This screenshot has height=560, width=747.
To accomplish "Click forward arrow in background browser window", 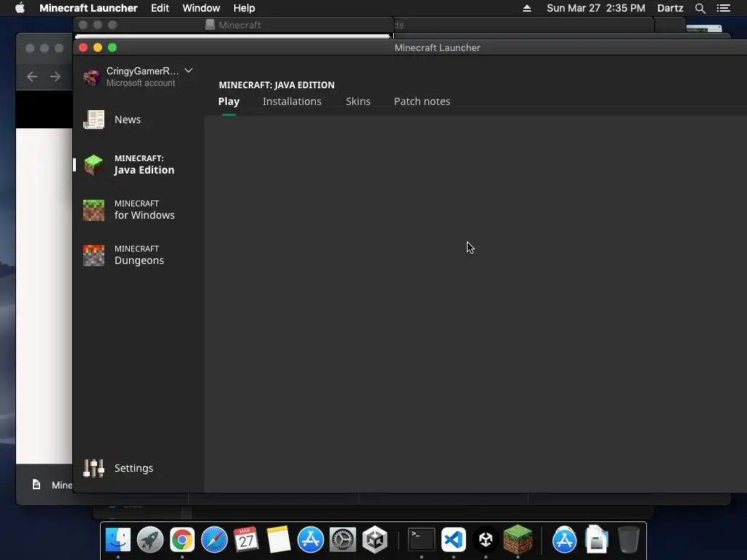I will [55, 77].
